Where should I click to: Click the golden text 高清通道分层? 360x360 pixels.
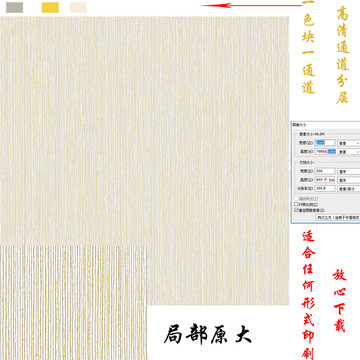(x=342, y=55)
